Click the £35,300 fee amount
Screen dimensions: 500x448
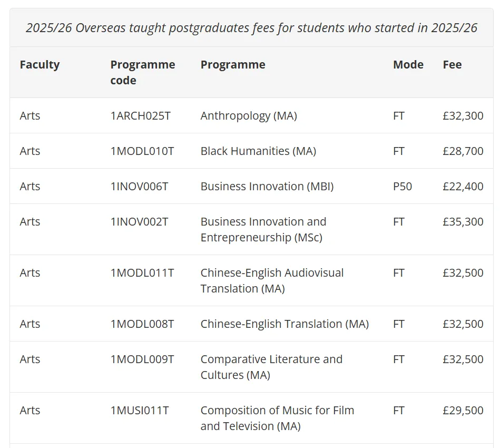click(x=463, y=222)
